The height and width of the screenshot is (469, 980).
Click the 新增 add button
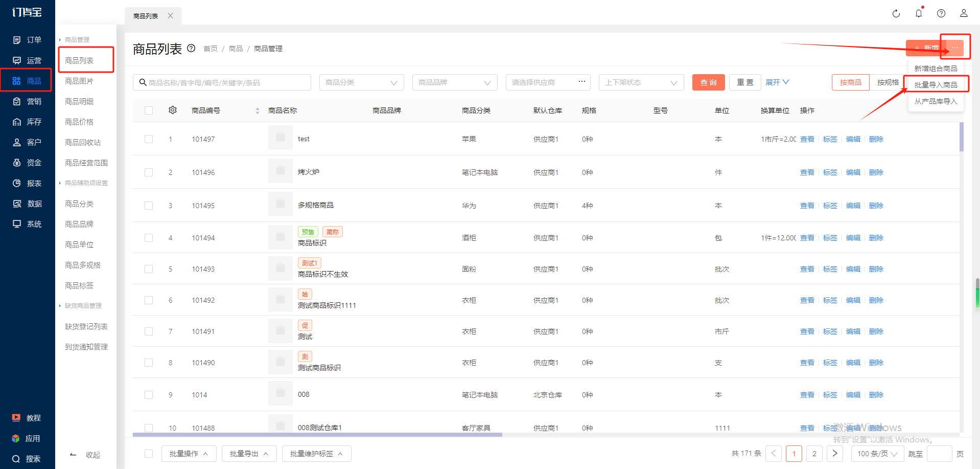pos(926,48)
